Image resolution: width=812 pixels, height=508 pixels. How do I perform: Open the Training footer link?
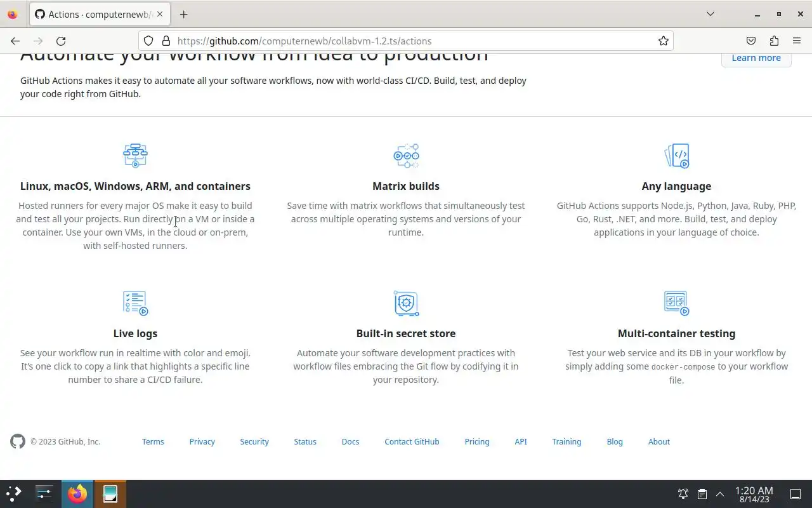click(566, 441)
